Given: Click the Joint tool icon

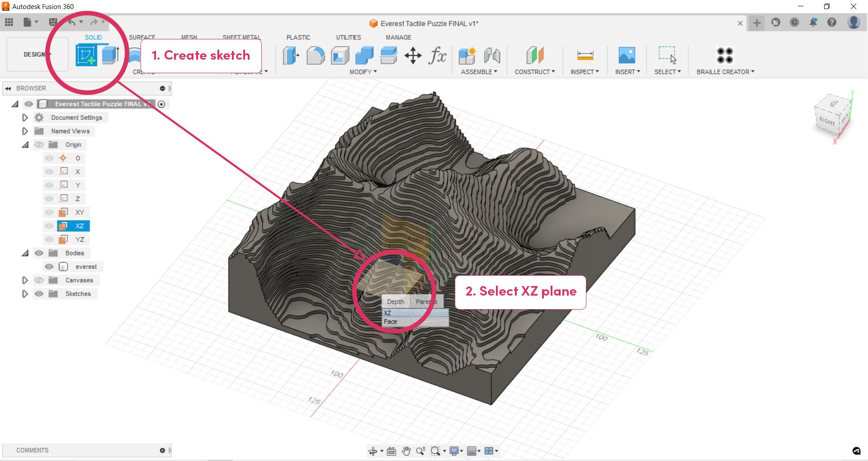Looking at the screenshot, I should point(492,56).
